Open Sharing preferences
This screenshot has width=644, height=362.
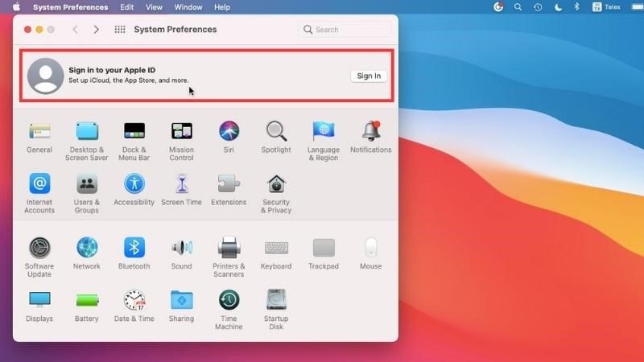182,306
